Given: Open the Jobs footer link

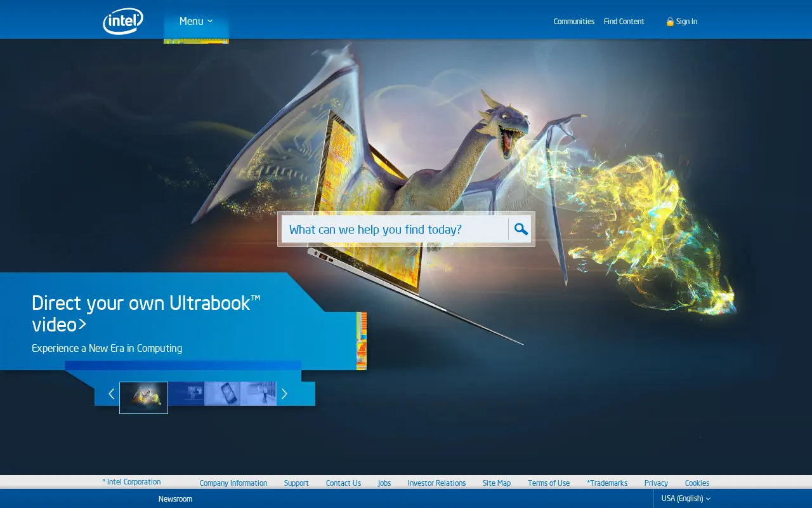Looking at the screenshot, I should pos(384,483).
